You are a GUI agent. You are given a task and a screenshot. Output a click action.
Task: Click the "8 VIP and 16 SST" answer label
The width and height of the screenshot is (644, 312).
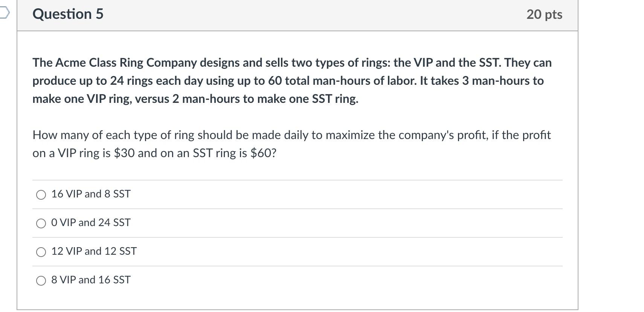pyautogui.click(x=91, y=280)
